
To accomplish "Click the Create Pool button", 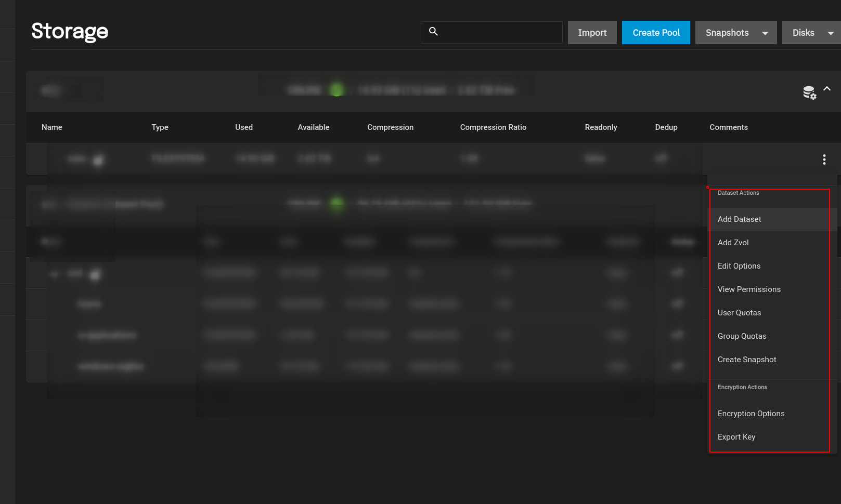I will 656,33.
